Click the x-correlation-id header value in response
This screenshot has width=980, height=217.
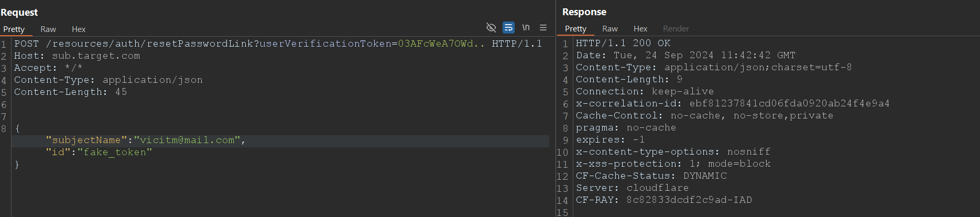(789, 104)
